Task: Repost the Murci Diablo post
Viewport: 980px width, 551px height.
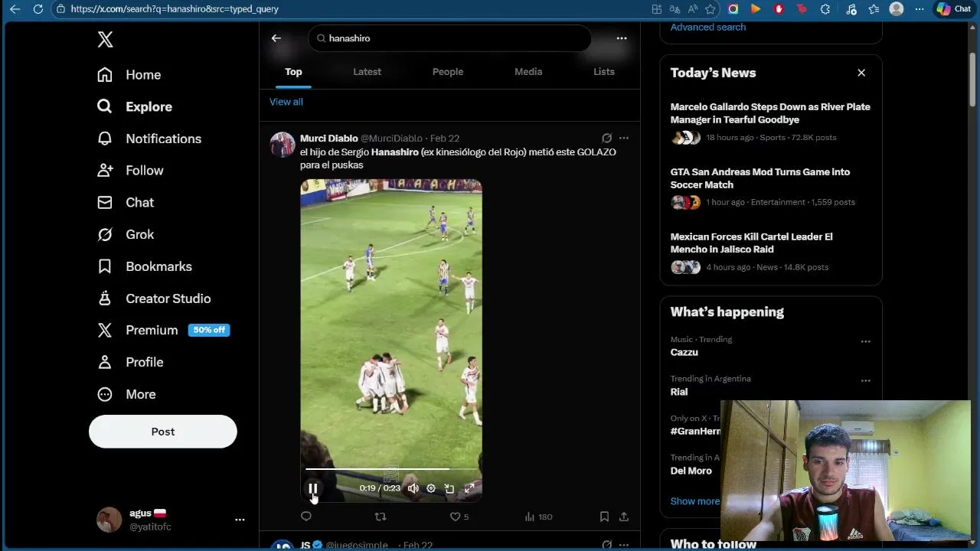Action: [x=381, y=517]
